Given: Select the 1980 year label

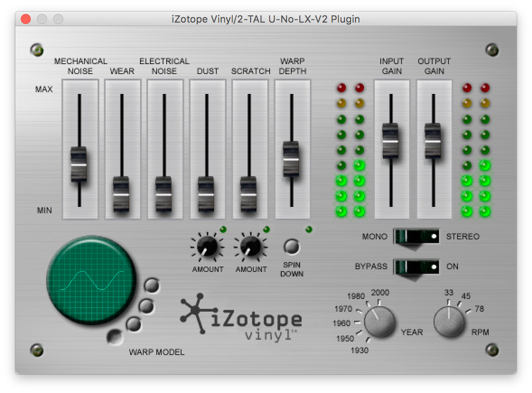Looking at the screenshot, I should 356,296.
